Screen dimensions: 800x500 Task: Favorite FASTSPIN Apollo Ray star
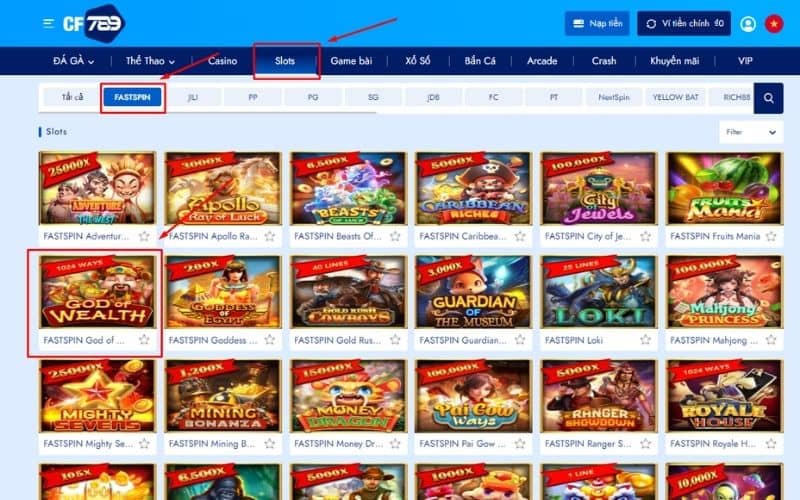coord(270,236)
